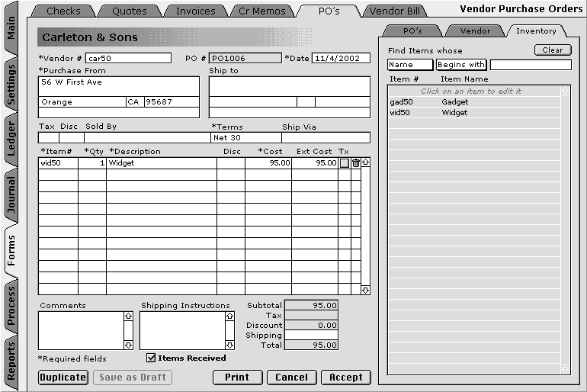Click inventory list scroll up arrow
The image size is (587, 392).
click(565, 90)
